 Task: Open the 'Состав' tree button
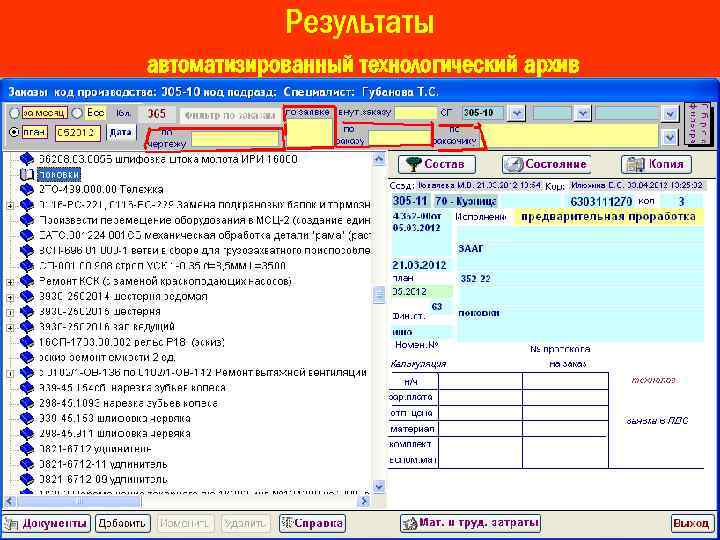(x=436, y=164)
